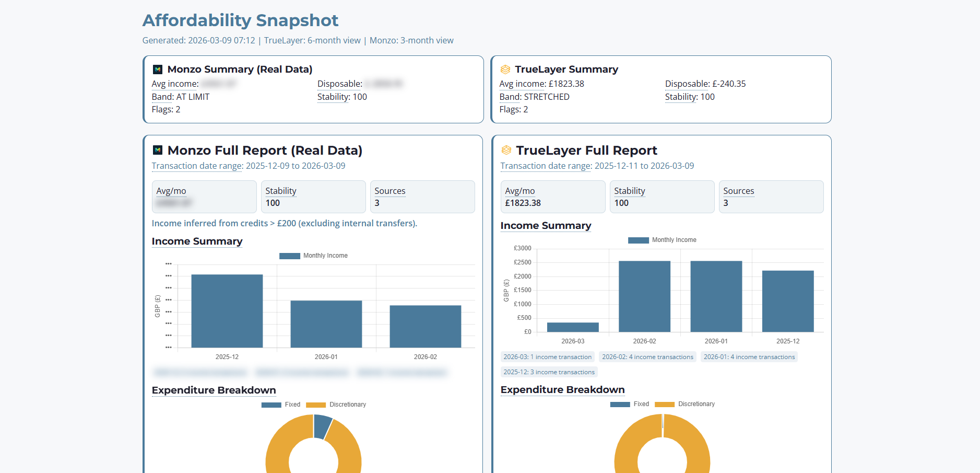Click the Flags link in Monzo Summary
This screenshot has width=980, height=473.
click(x=162, y=109)
